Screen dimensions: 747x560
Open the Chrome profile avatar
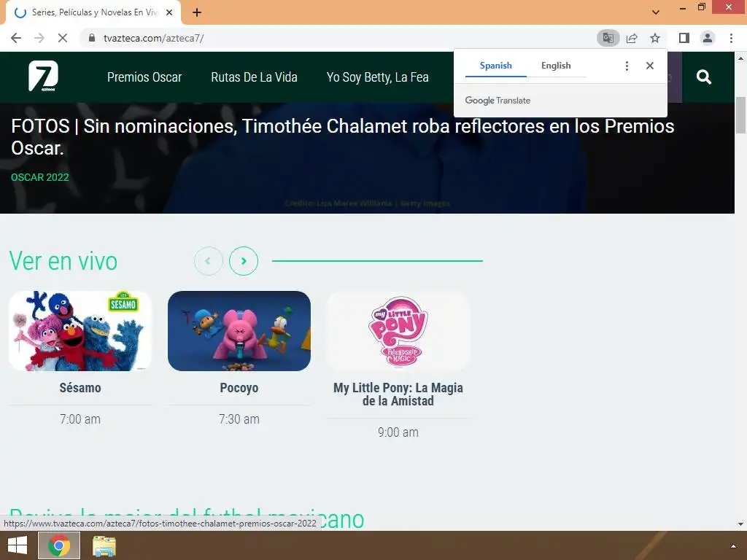pyautogui.click(x=708, y=38)
